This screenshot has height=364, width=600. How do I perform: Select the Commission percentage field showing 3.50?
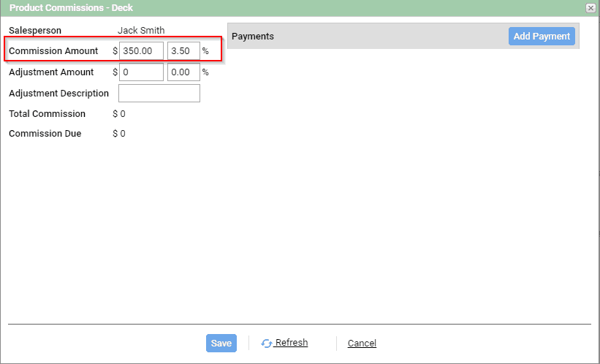183,51
